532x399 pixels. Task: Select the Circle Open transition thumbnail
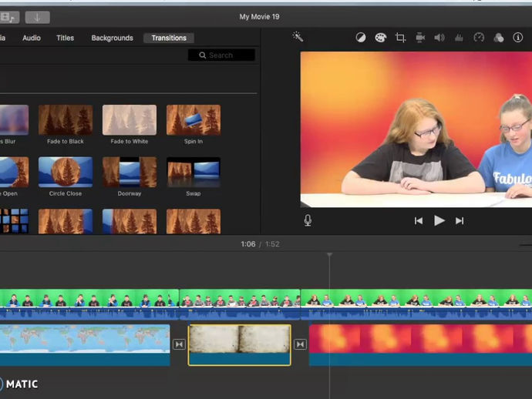(x=14, y=173)
